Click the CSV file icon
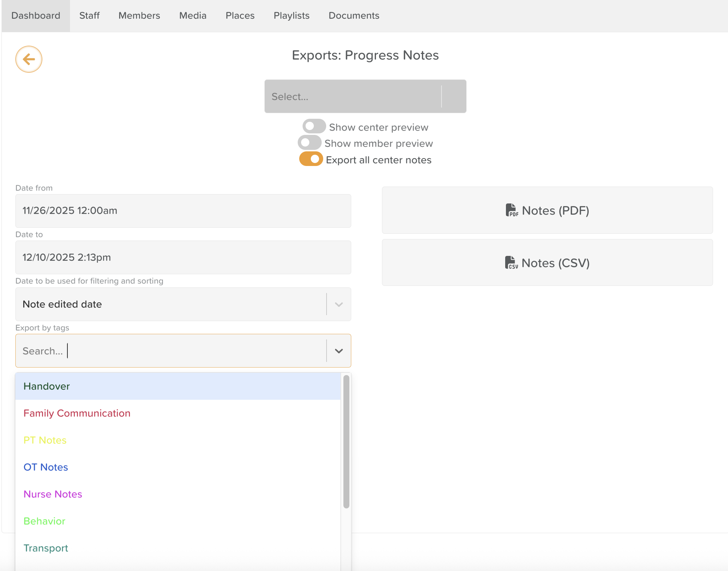 pos(511,263)
